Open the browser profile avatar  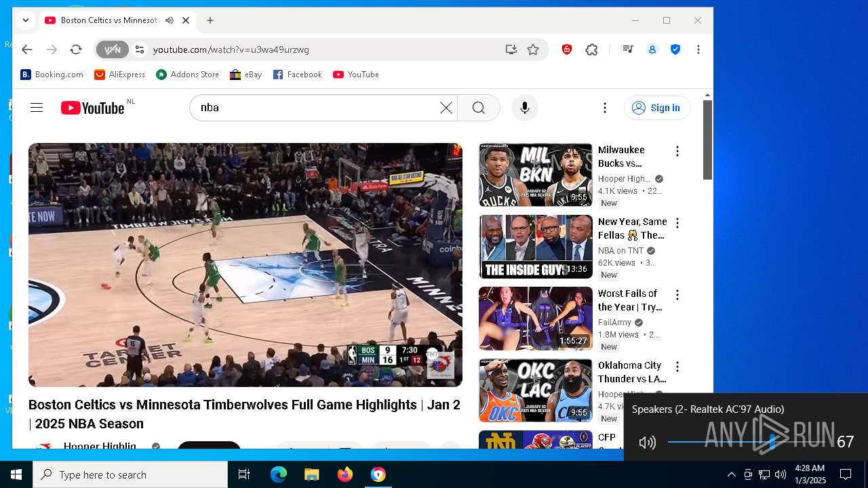pos(652,49)
